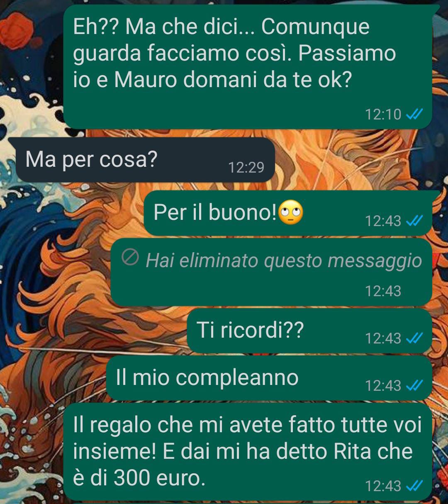Tap the 12:10 timestamp on first message

(383, 114)
